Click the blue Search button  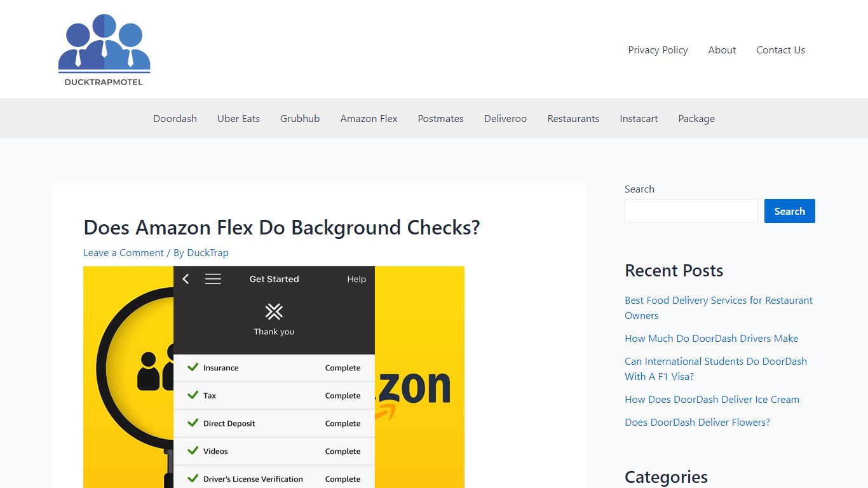point(789,211)
